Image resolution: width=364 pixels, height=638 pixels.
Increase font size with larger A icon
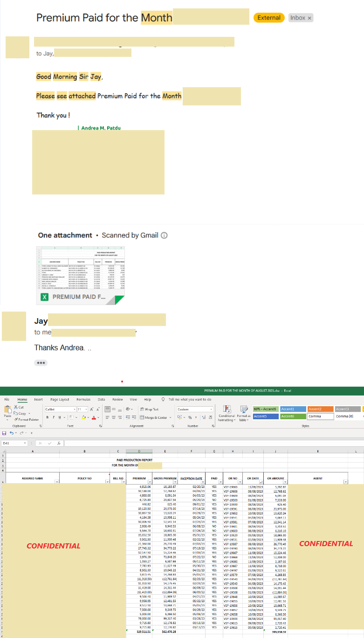pyautogui.click(x=91, y=409)
